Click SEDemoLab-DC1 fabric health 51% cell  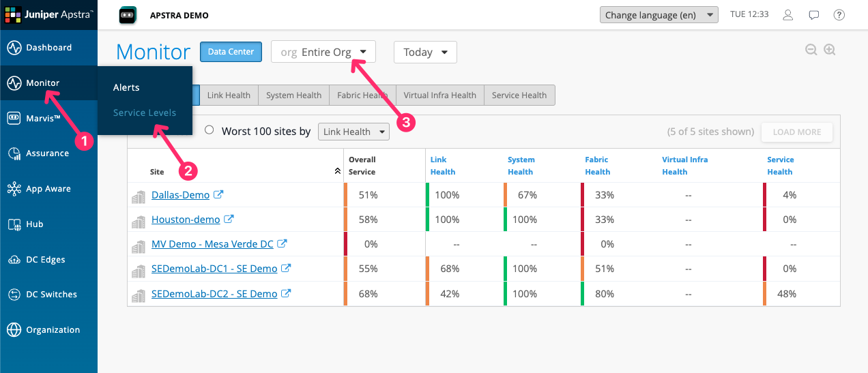(x=618, y=269)
